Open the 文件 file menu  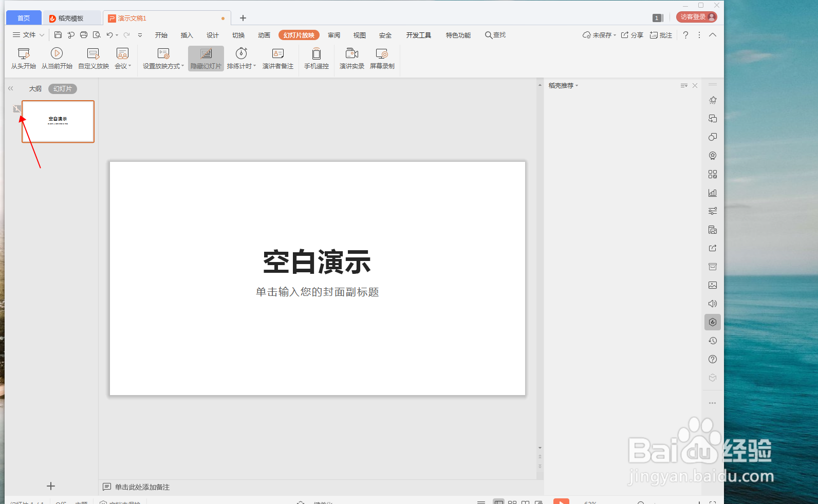coord(29,35)
